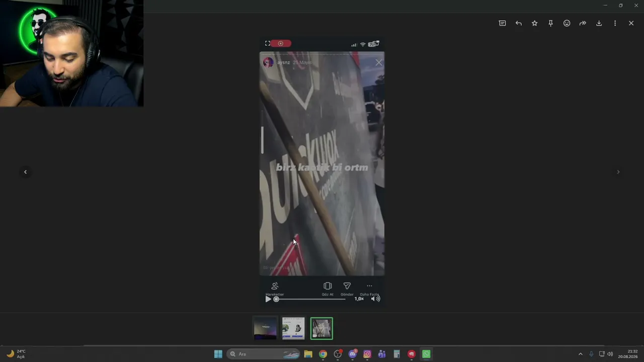Go to the previous media with left arrow
The image size is (644, 362).
click(25, 172)
